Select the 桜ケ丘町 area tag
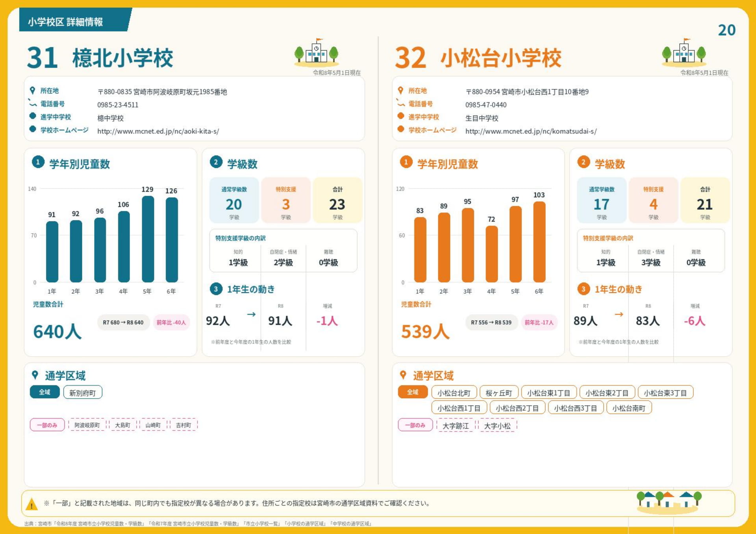 coord(499,393)
